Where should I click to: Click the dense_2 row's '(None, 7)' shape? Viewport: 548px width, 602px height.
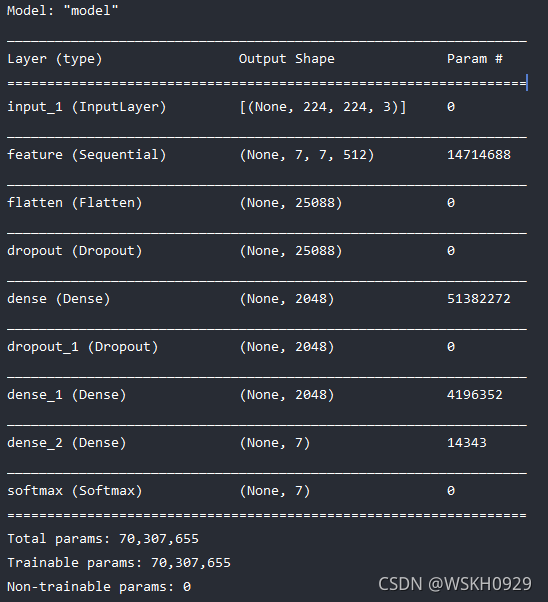[x=275, y=443]
